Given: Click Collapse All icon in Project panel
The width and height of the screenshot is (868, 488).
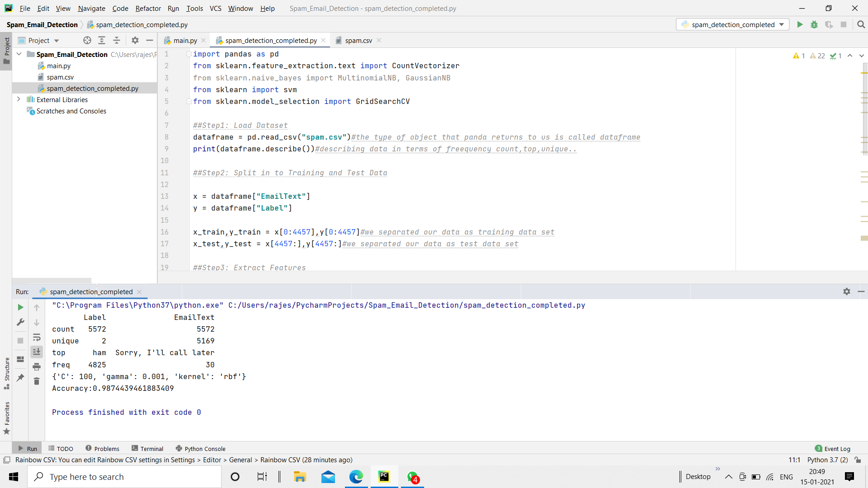Looking at the screenshot, I should tap(117, 40).
